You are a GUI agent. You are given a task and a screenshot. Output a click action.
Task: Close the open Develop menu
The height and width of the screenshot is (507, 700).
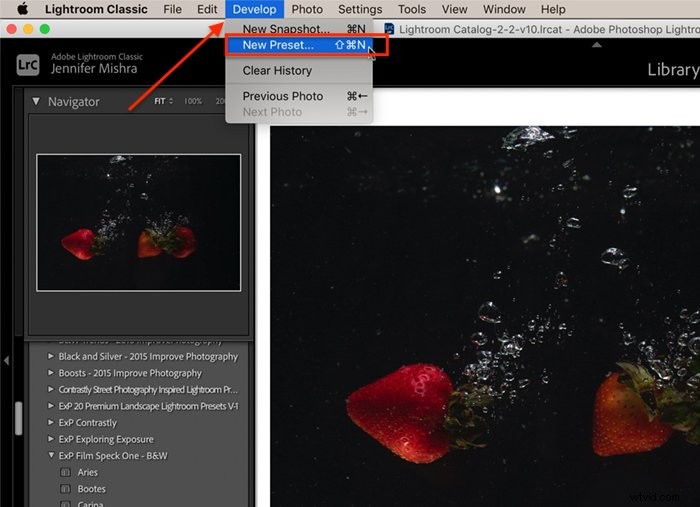[254, 9]
